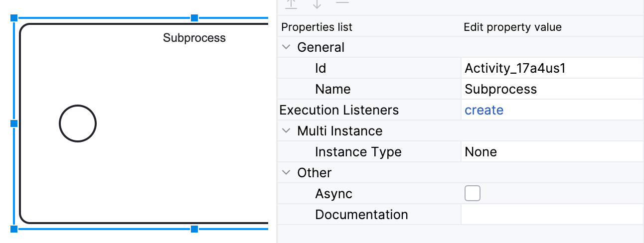Click the move up arrow icon
The image size is (644, 243).
291,4
